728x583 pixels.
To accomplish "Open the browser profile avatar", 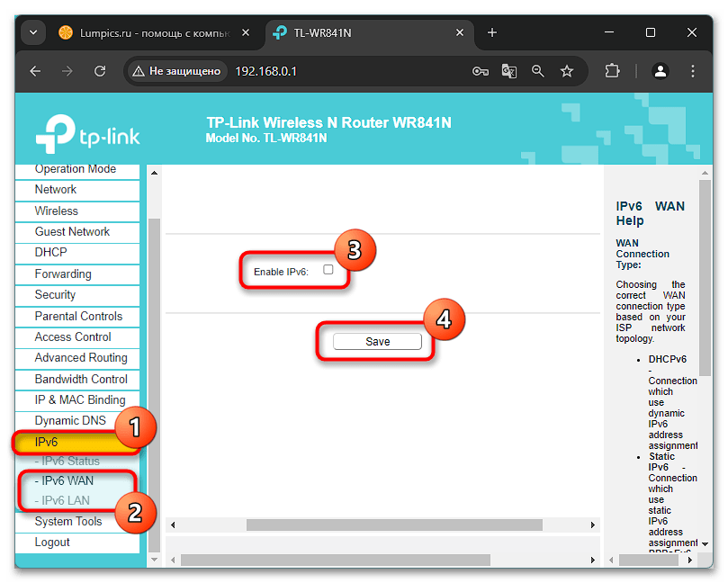I will 661,71.
